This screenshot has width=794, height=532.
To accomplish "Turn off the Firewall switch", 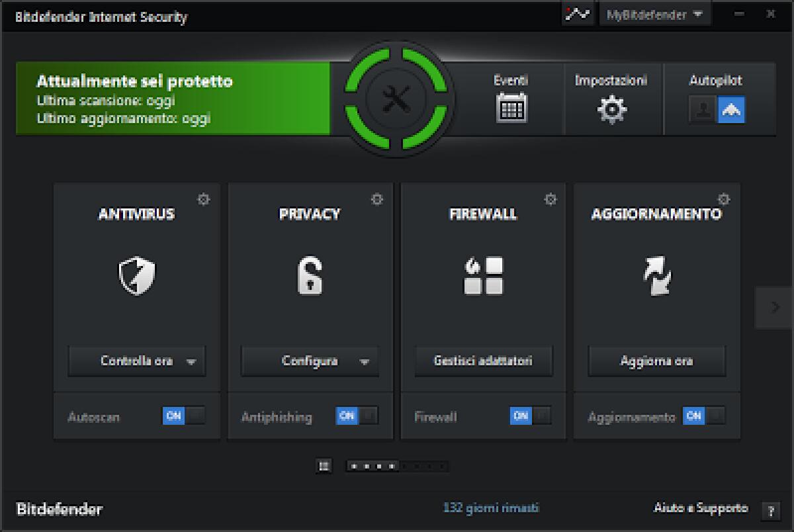I will click(x=531, y=417).
